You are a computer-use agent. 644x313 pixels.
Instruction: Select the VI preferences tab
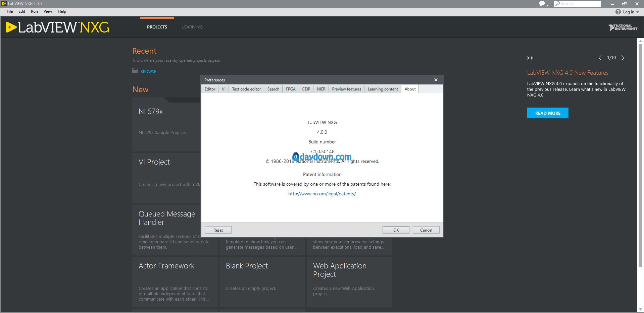coord(224,89)
